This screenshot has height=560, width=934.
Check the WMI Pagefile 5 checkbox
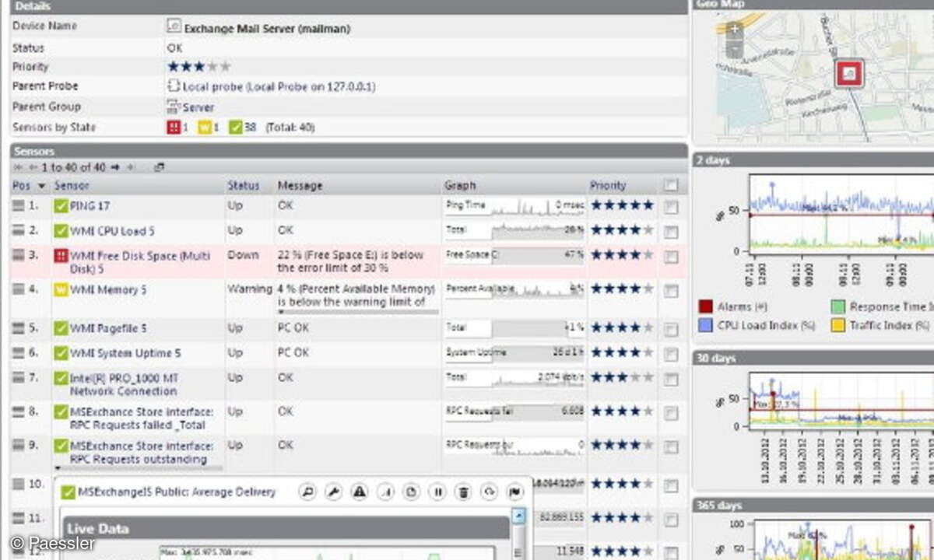click(x=672, y=329)
